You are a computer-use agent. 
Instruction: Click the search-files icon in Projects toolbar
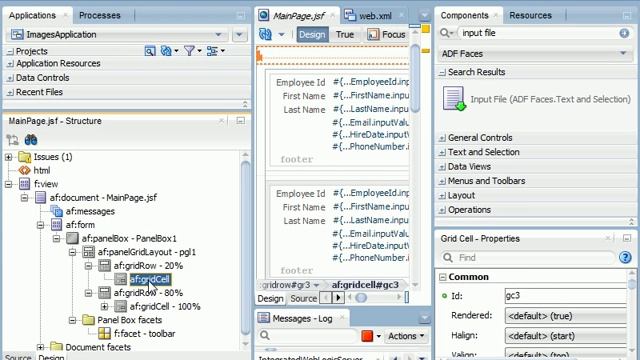(150, 51)
